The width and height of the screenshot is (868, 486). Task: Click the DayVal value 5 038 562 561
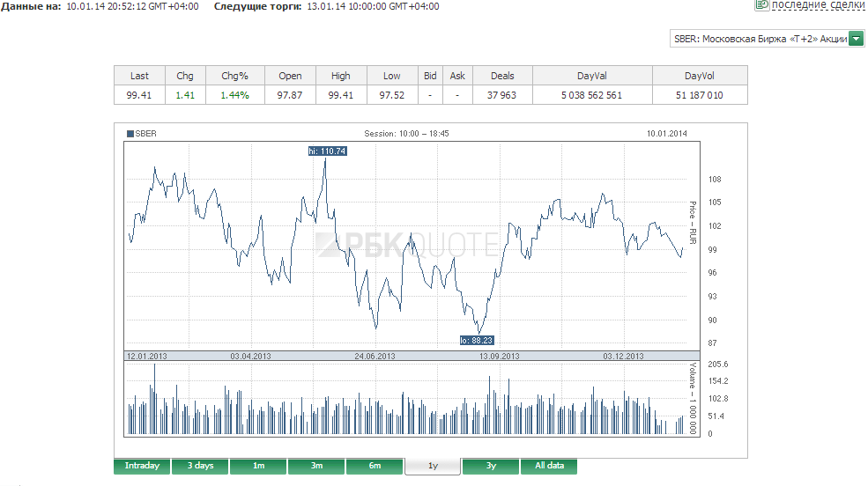pos(592,95)
